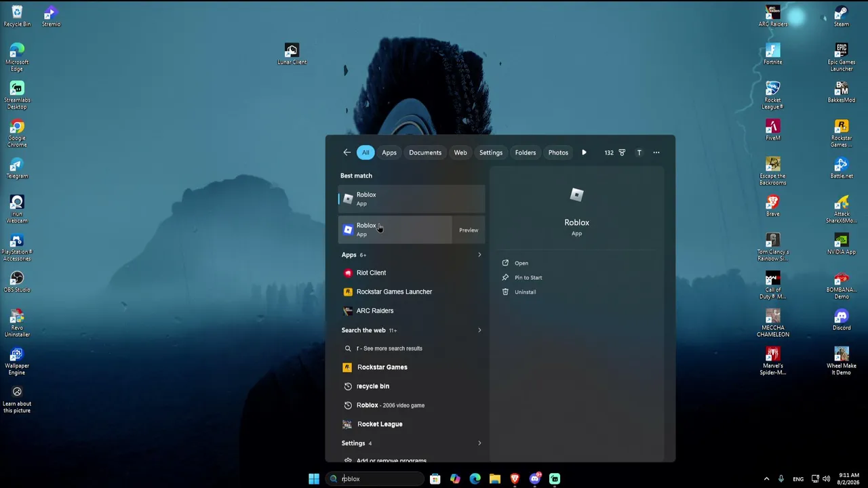Open ARC Raiders in the search results

point(412,310)
